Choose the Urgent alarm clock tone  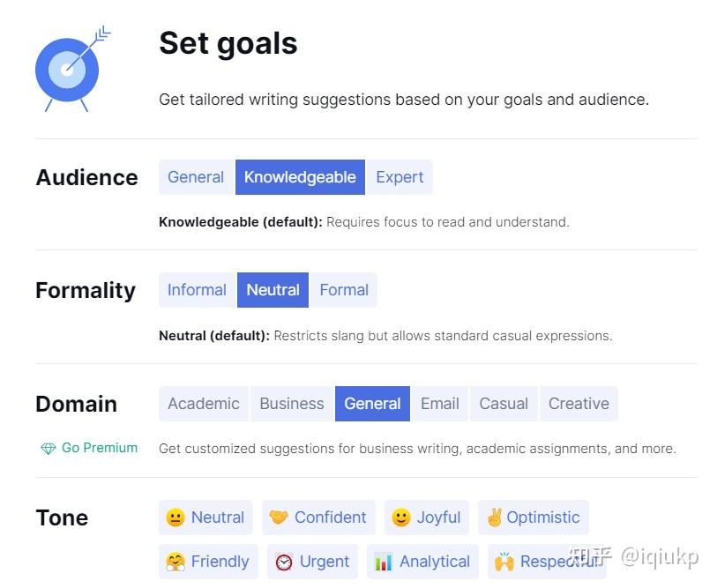point(312,561)
